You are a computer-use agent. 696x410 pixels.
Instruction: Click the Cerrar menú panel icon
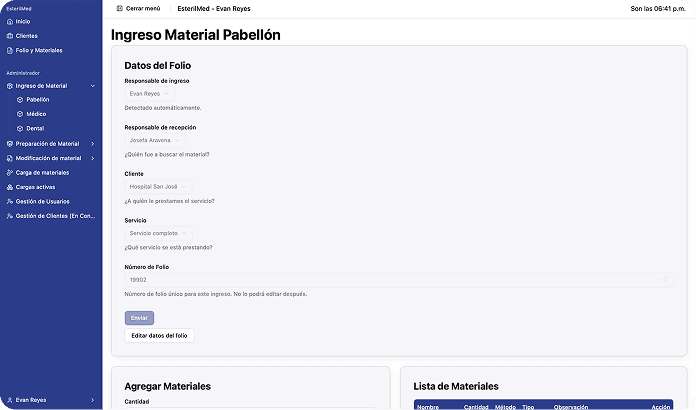119,8
